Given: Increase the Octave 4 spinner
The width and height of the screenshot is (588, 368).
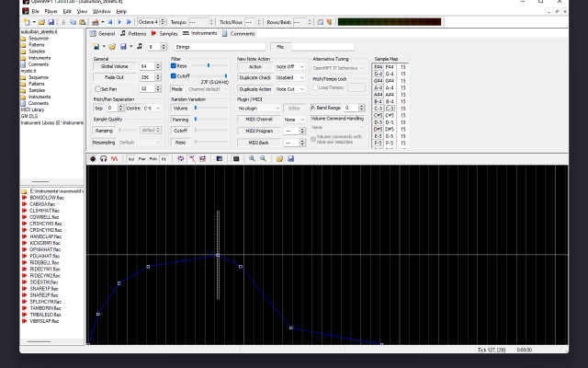Looking at the screenshot, I should click(x=163, y=20).
